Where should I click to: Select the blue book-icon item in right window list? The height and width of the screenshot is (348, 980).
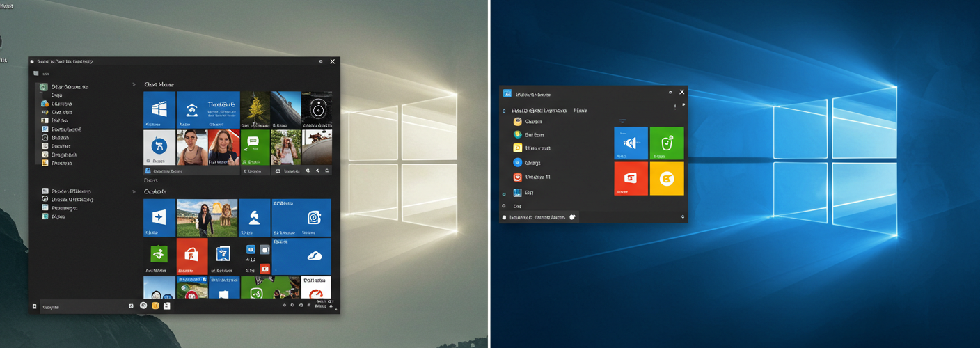pyautogui.click(x=523, y=193)
